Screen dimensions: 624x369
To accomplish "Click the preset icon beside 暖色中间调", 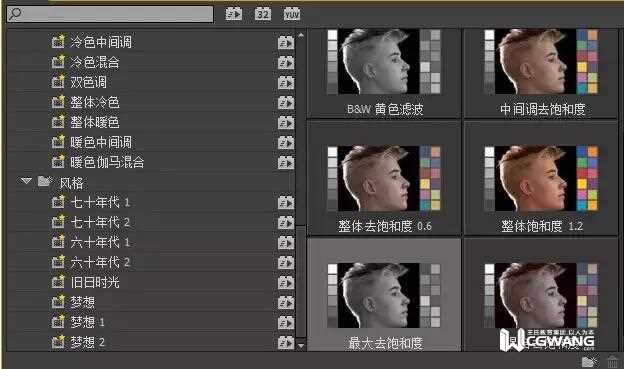I will [x=58, y=142].
